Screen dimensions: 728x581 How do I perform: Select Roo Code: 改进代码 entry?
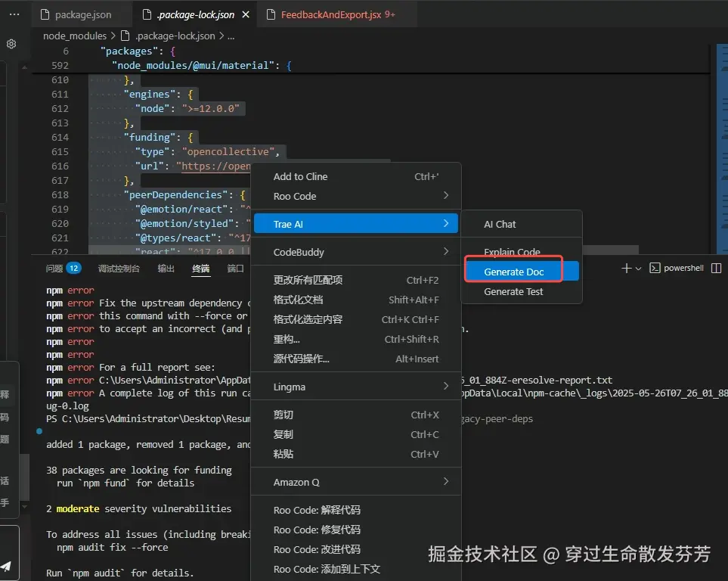pos(355,549)
